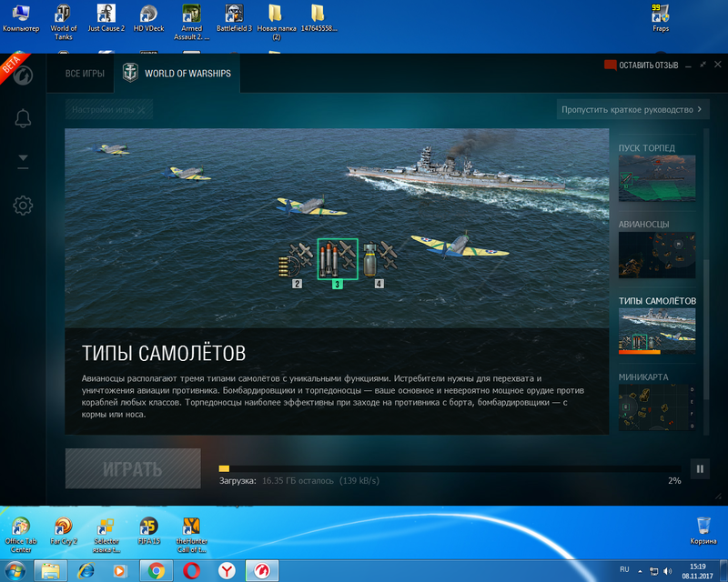Switch to the ВСЕ ИГРЫ tab

[x=85, y=74]
